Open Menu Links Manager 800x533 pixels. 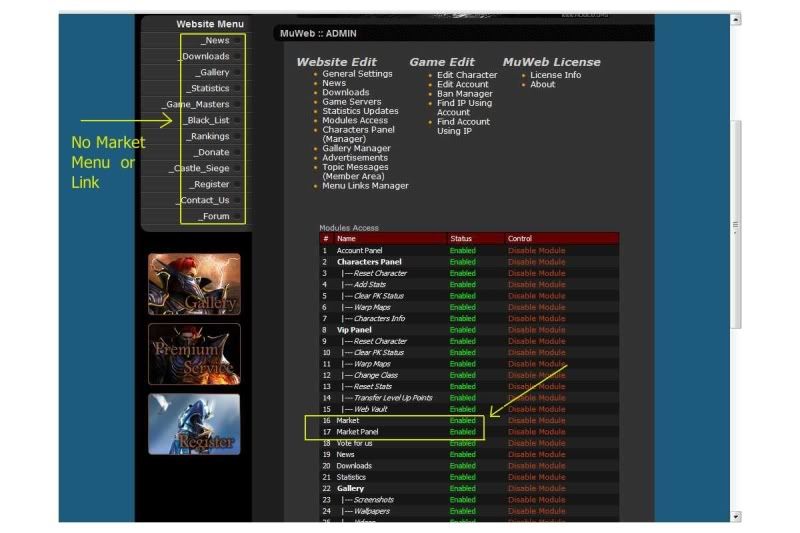(365, 186)
